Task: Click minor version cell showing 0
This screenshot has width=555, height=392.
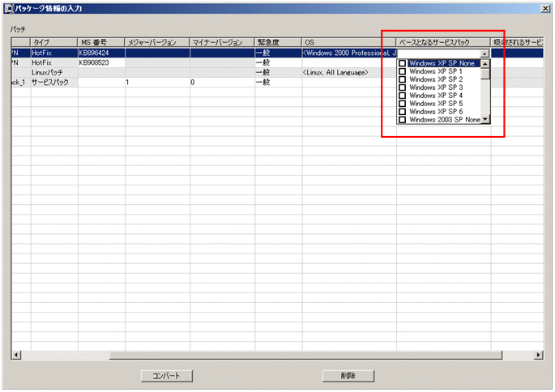Action: (222, 82)
